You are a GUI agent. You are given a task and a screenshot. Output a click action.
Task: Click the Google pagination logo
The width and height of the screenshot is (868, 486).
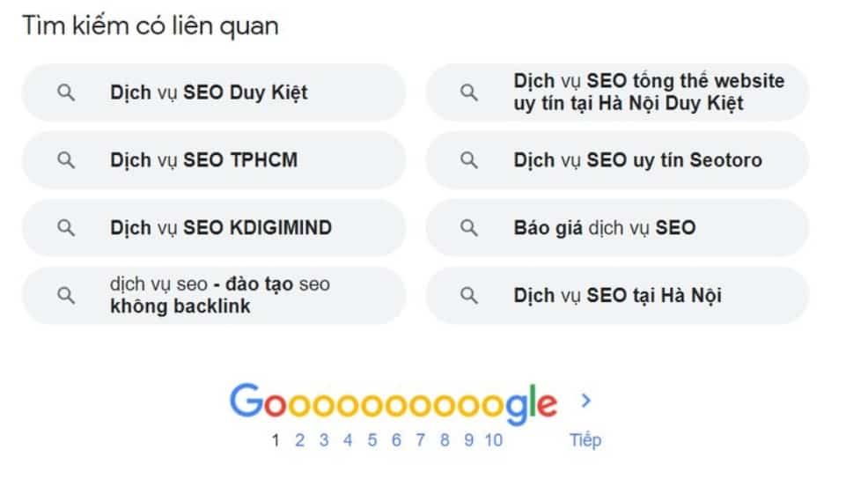click(393, 403)
